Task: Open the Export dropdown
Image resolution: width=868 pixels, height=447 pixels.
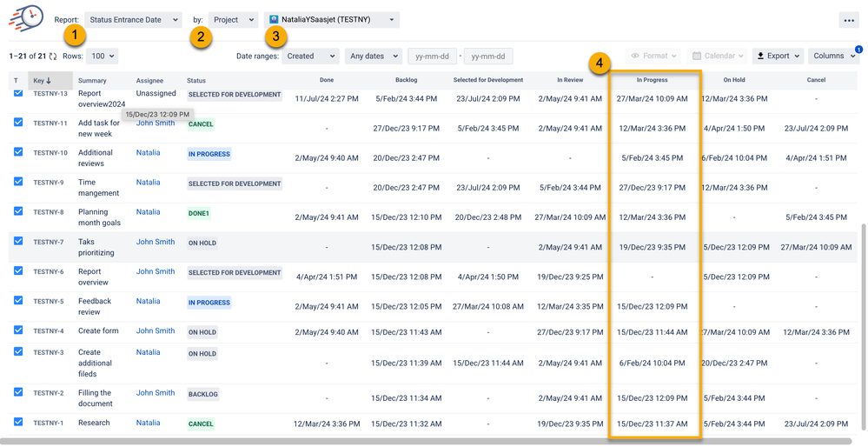Action: pos(778,56)
